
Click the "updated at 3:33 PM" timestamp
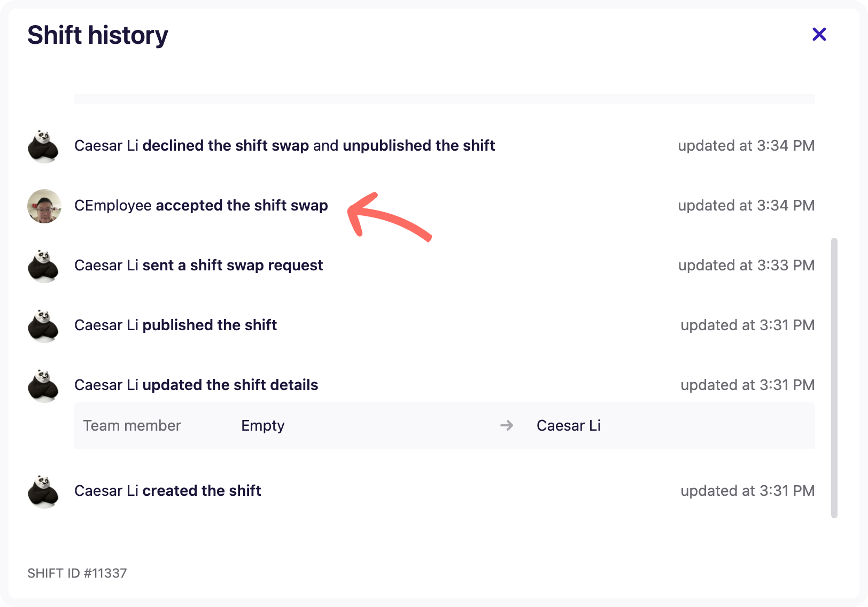click(746, 266)
